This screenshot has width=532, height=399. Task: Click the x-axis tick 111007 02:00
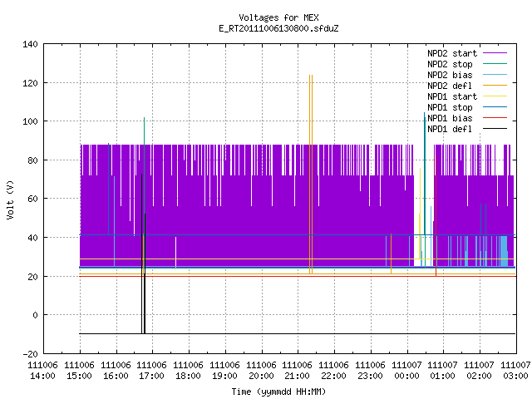pos(479,371)
